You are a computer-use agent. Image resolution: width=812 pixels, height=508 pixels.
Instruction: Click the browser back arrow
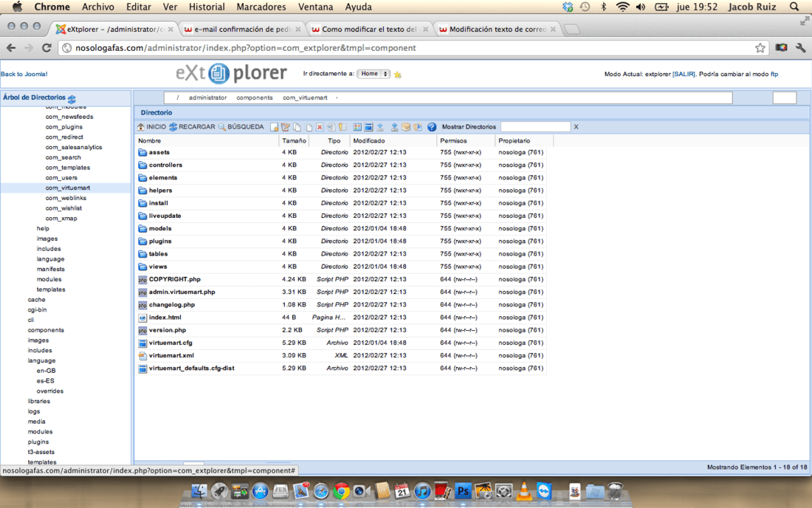coord(11,48)
